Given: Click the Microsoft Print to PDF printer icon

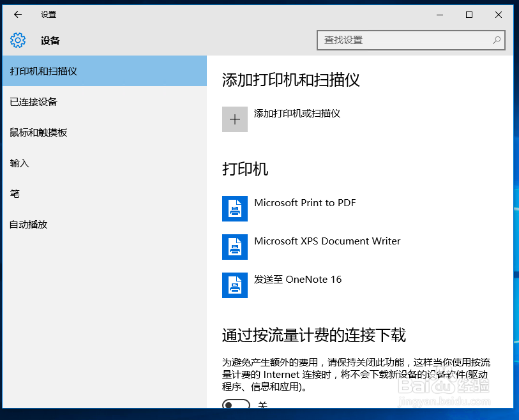Looking at the screenshot, I should tap(234, 209).
